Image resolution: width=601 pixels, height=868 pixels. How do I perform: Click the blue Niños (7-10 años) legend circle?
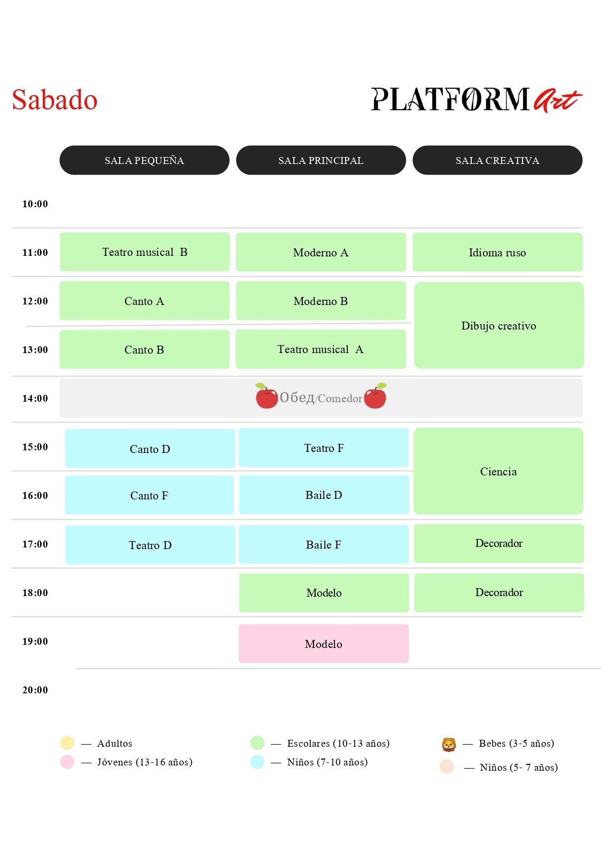tap(257, 762)
